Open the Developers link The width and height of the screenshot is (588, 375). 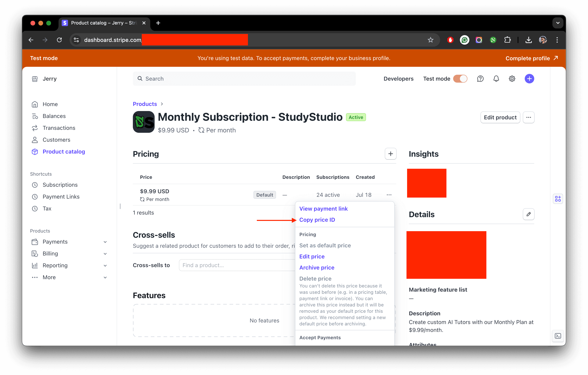pyautogui.click(x=399, y=79)
